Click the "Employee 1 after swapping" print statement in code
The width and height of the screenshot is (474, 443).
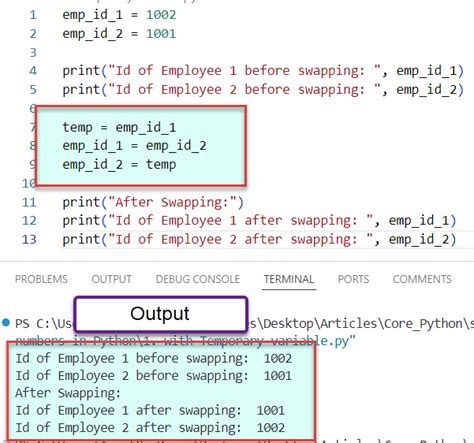[x=259, y=221]
